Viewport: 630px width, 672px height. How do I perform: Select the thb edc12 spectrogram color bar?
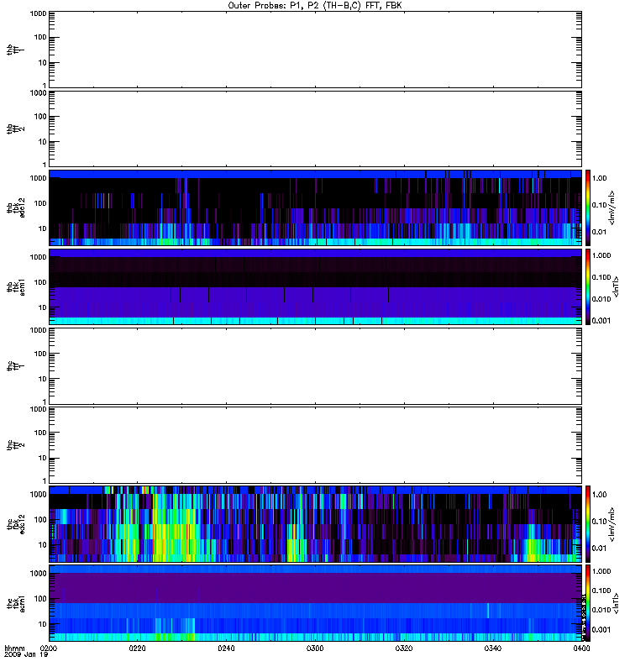tap(588, 207)
